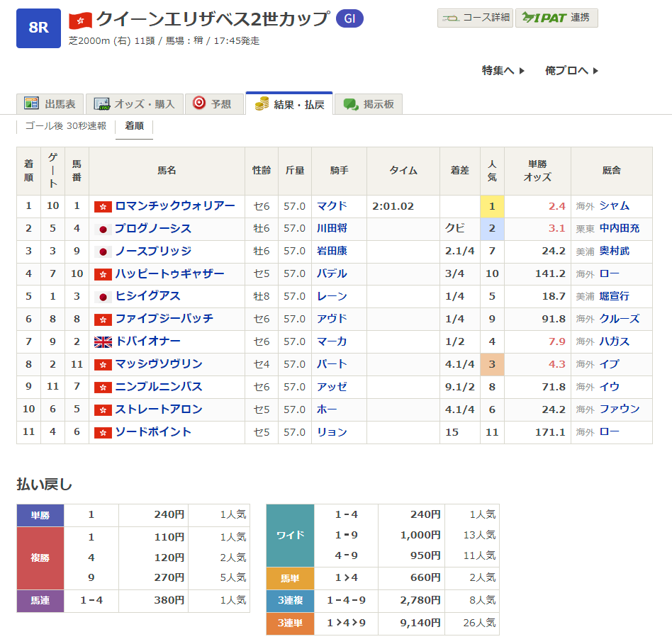
Task: Open horse link ロマンチックウォリアー
Action: click(x=174, y=206)
